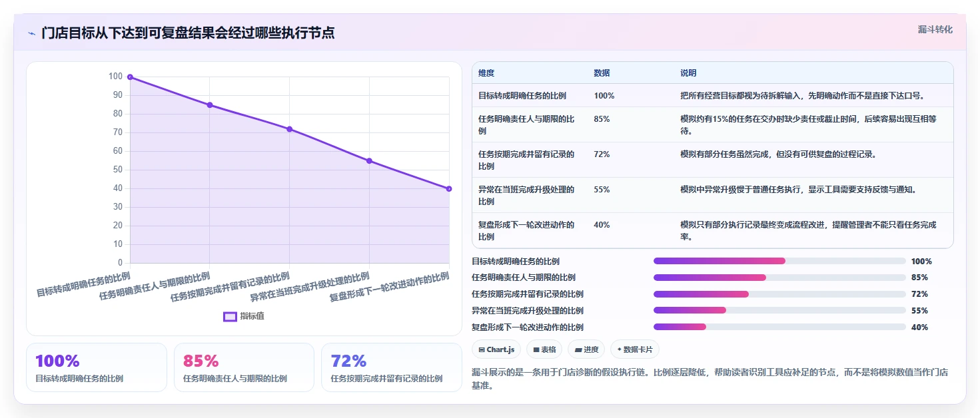Click the 漏斗转化 tag in the header
This screenshot has width=980, height=418.
[x=935, y=30]
